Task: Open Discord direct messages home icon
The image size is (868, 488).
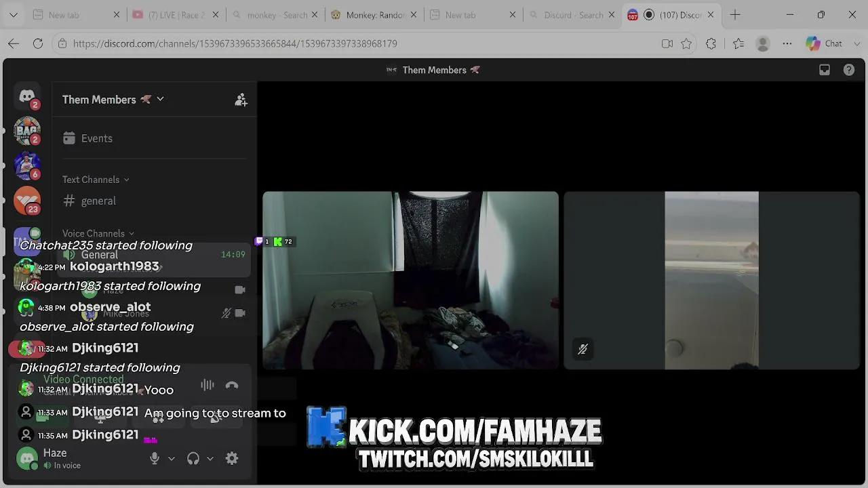Action: coord(27,96)
